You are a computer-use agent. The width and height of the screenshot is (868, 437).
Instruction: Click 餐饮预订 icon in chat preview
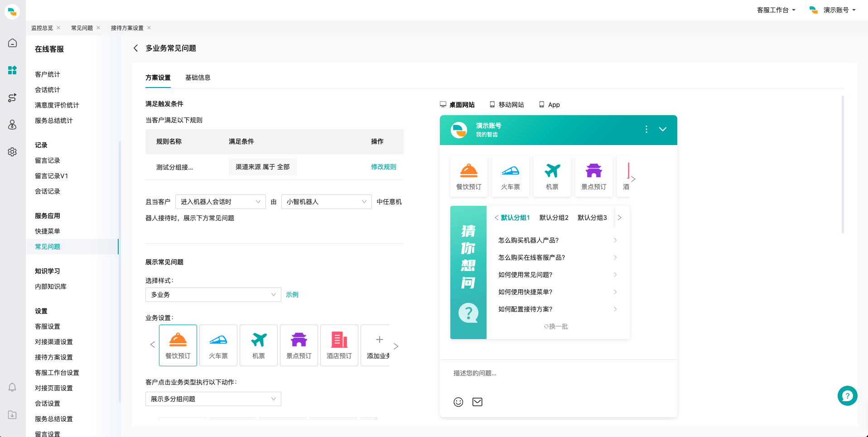click(469, 176)
